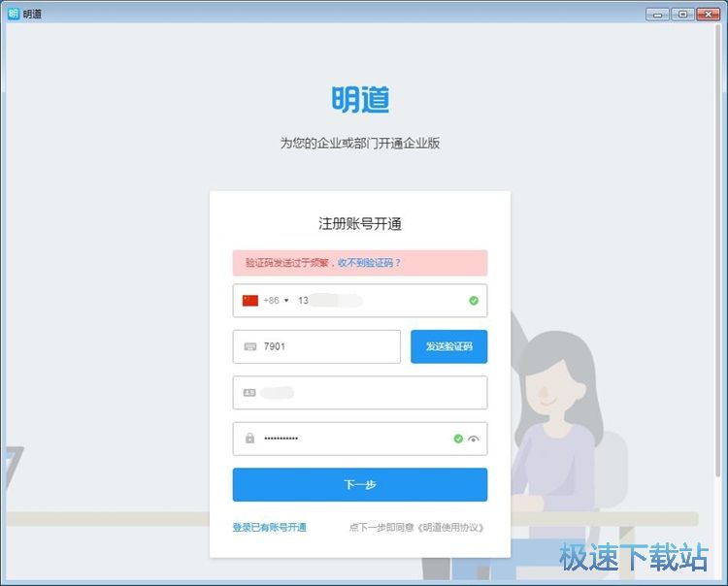Open the 《明道使用协议》 link
The width and height of the screenshot is (728, 586).
coord(449,527)
